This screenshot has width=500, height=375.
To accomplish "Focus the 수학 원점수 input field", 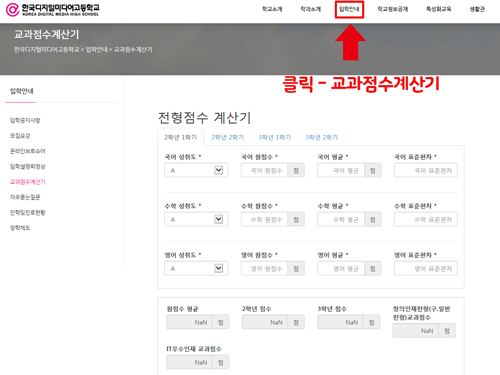I will click(264, 219).
